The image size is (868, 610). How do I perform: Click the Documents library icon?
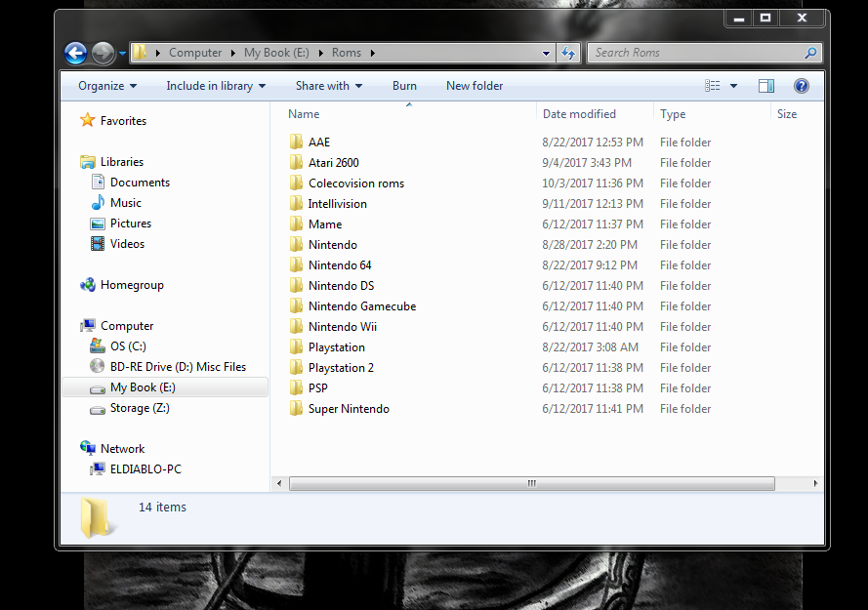pos(98,183)
